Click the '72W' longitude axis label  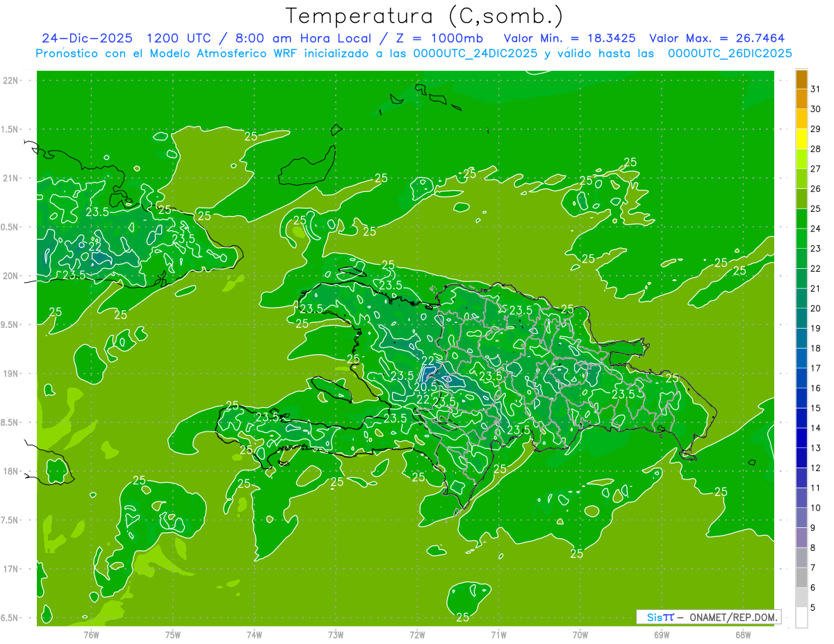click(417, 634)
